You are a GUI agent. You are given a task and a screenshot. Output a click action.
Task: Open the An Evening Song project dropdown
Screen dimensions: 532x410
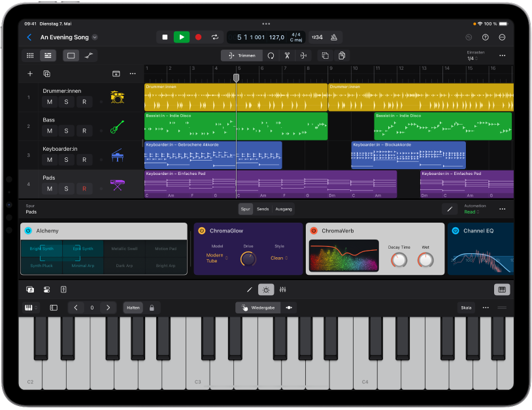(x=95, y=37)
